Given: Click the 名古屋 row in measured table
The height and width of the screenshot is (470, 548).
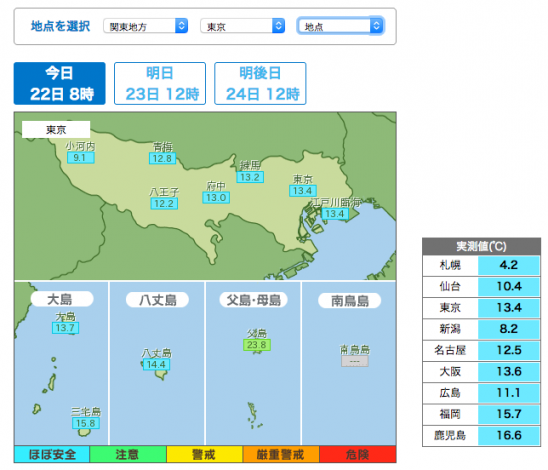Looking at the screenshot, I should coord(481,350).
